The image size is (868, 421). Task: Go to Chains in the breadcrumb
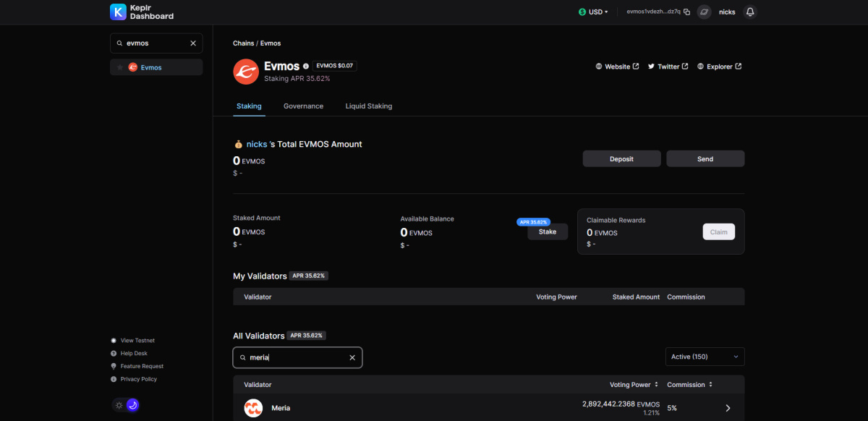pos(243,43)
